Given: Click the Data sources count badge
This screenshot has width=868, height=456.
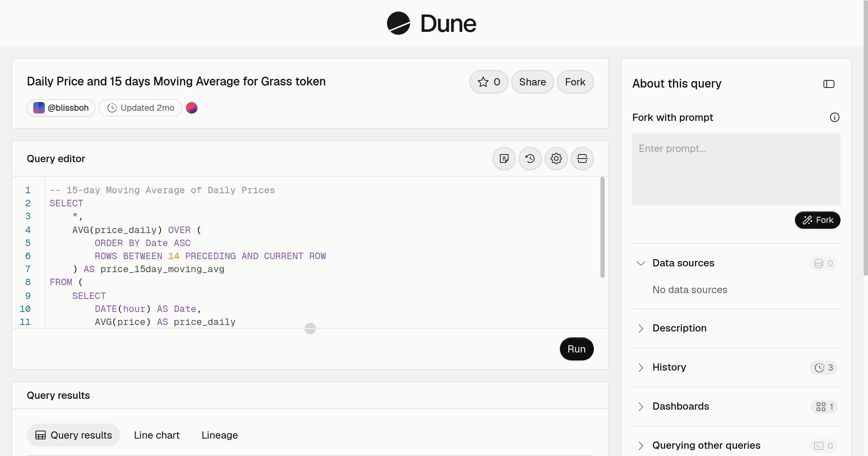Looking at the screenshot, I should (823, 263).
